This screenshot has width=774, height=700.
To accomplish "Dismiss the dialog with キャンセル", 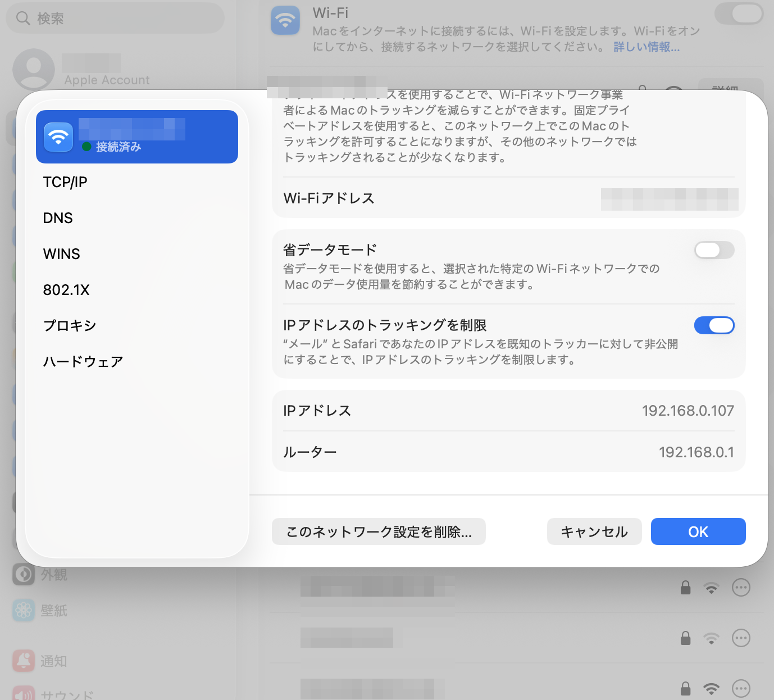I will [x=594, y=531].
